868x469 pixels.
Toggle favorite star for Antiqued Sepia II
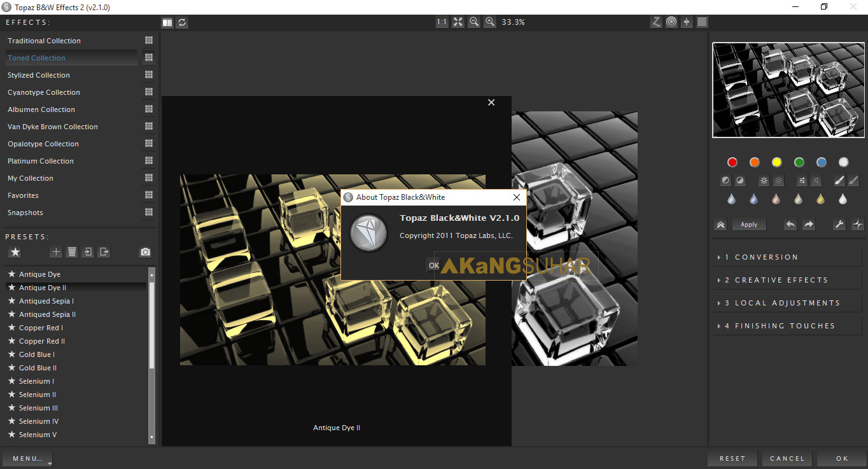pos(11,314)
